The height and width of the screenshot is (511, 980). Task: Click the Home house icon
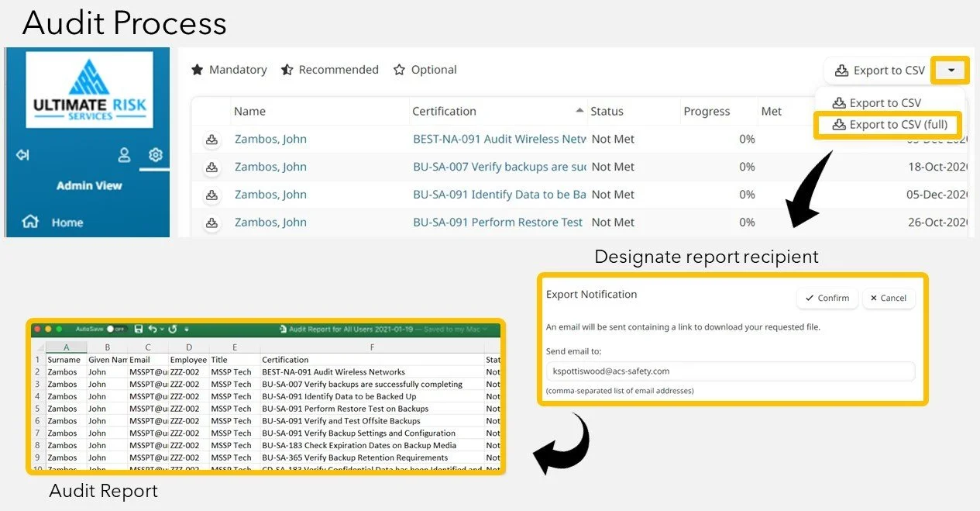(30, 222)
